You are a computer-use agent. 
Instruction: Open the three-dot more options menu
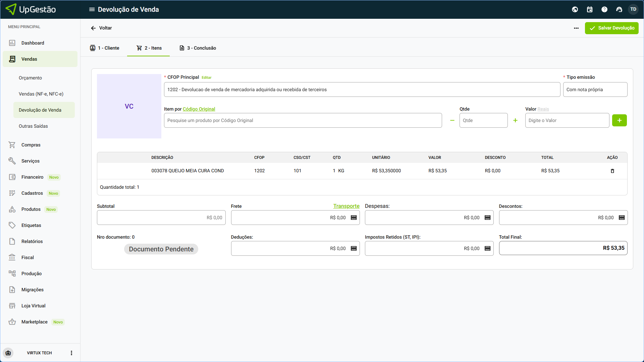576,28
